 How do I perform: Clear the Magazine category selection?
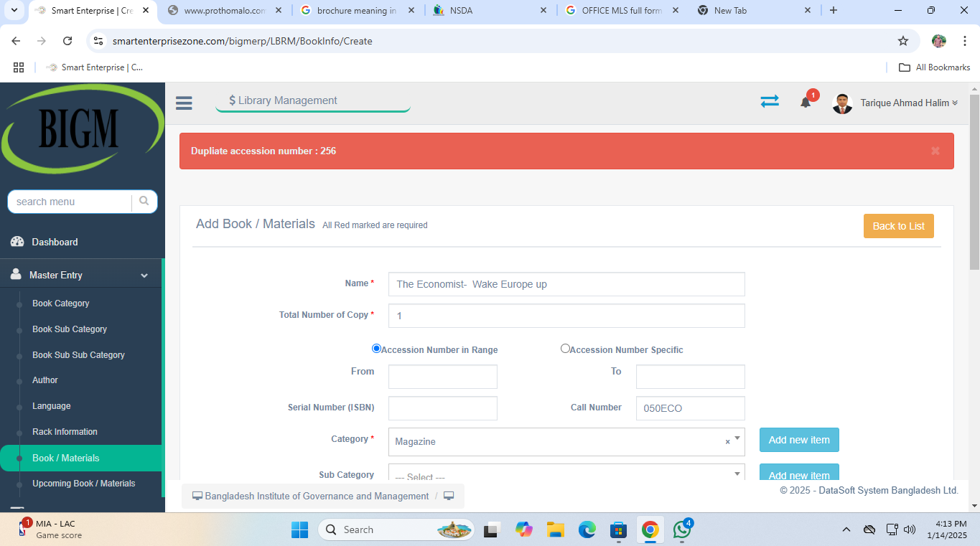click(x=727, y=442)
